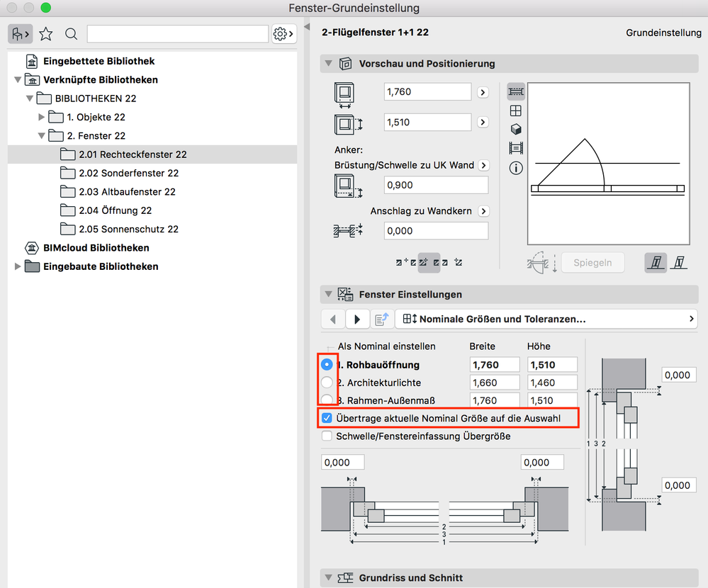
Task: Collapse BIBLIOTHEKEN 22 folder node
Action: 29,98
